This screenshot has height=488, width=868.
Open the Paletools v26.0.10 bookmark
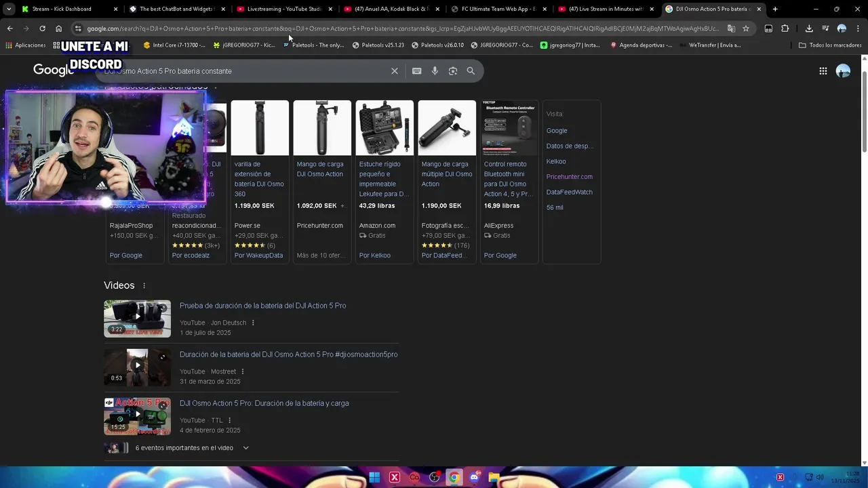tap(437, 45)
